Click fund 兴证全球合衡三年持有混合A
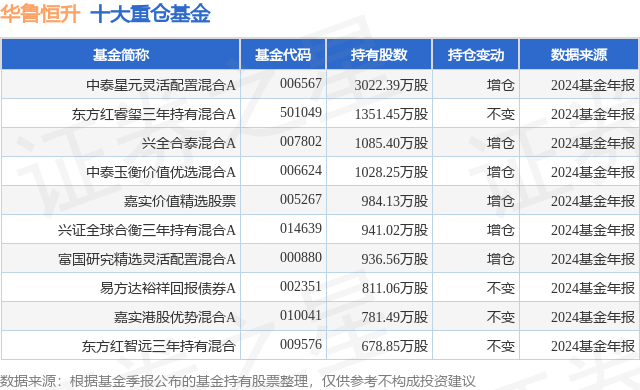The width and height of the screenshot is (640, 390). [x=147, y=230]
